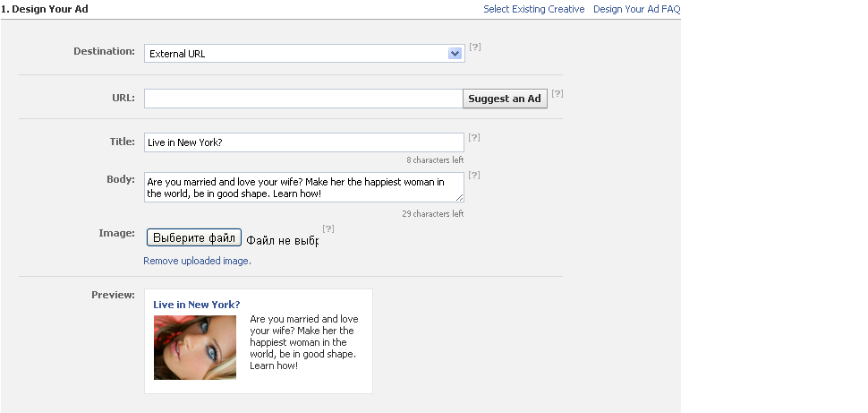Click the help icon next to Suggest an Ad
Image resolution: width=868 pixels, height=413 pixels.
557,94
